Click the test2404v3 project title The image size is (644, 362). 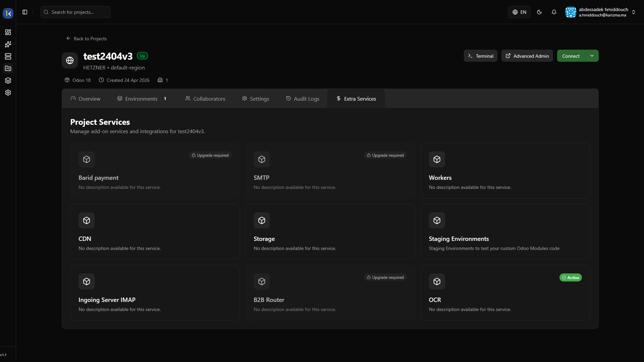(x=108, y=56)
